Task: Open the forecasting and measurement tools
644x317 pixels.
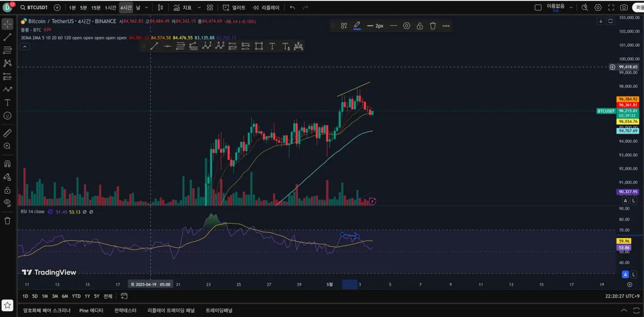Action: [8, 76]
